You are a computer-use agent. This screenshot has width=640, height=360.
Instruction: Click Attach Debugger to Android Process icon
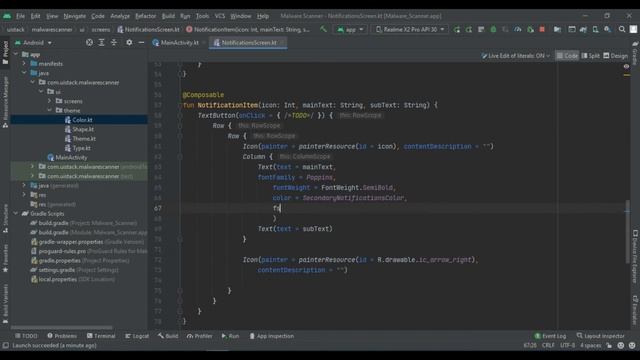point(530,29)
